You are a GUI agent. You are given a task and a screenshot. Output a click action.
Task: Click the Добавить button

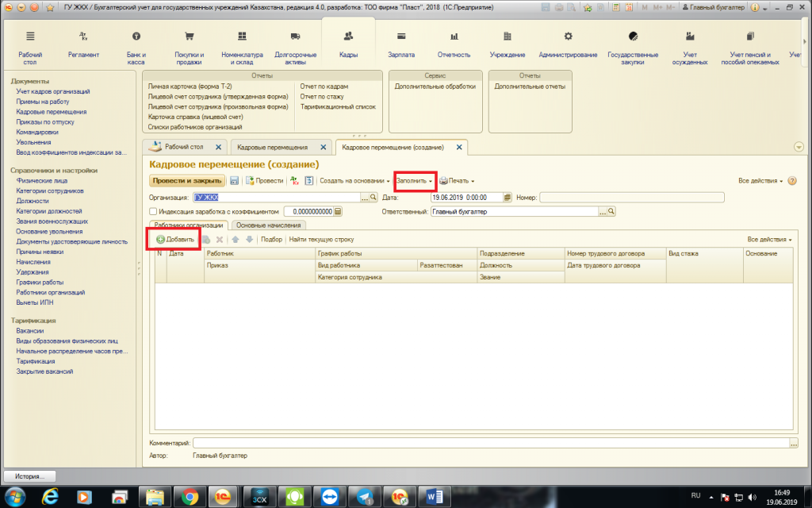click(x=175, y=239)
